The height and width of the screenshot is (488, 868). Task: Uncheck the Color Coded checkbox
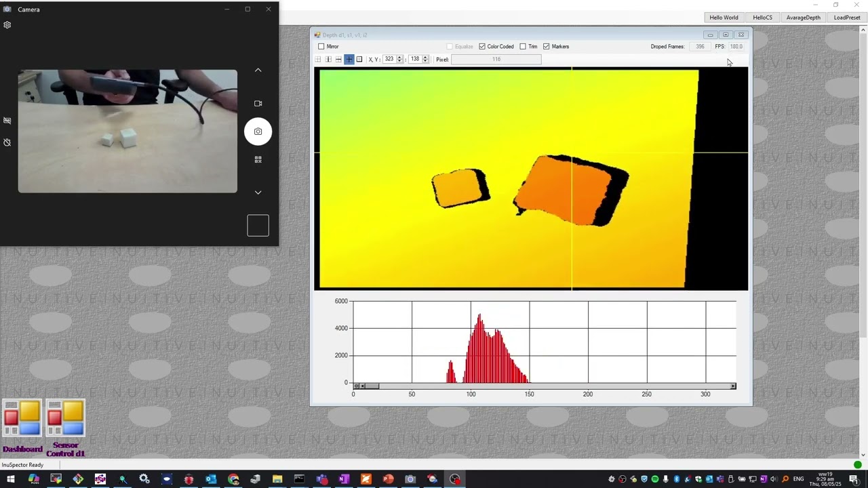(x=482, y=47)
